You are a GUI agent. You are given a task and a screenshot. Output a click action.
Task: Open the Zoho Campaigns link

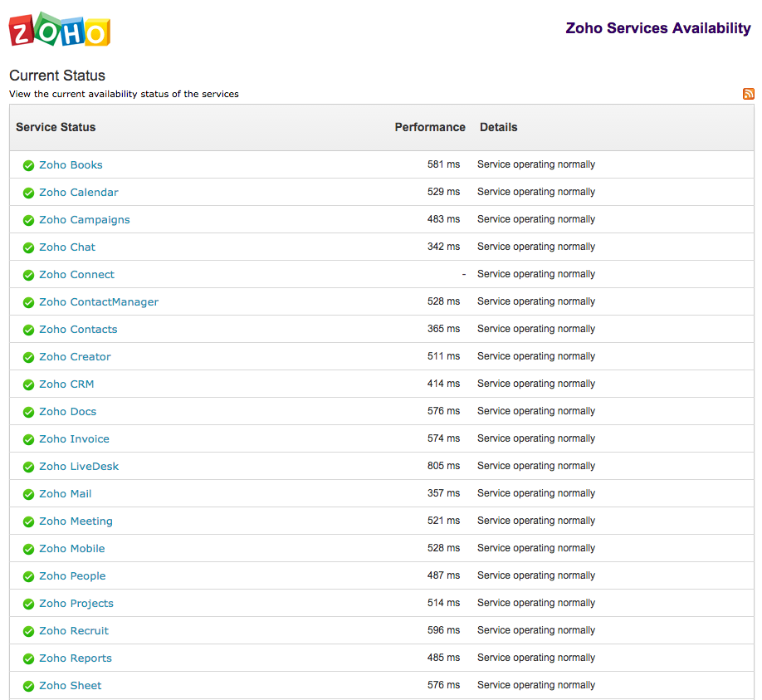(85, 220)
